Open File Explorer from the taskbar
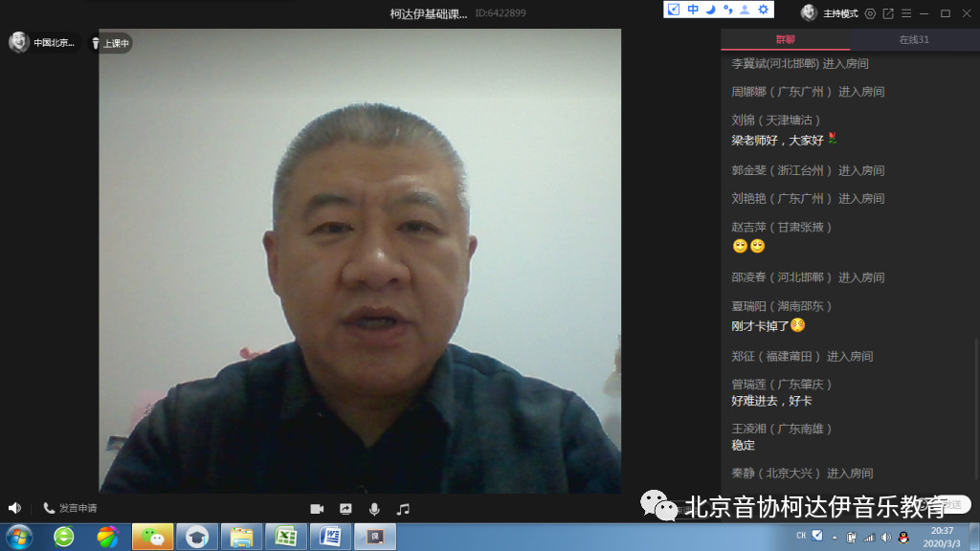Image resolution: width=980 pixels, height=551 pixels. tap(241, 538)
